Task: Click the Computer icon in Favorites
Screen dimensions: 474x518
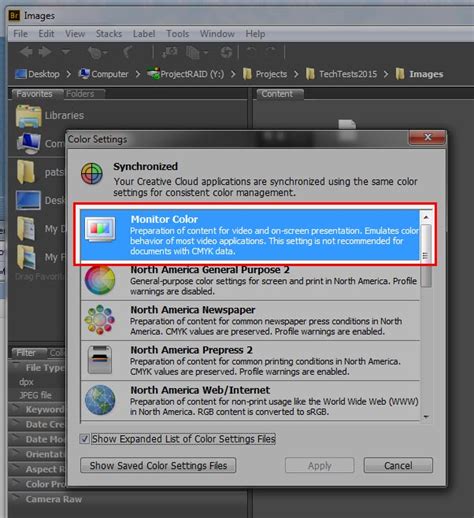Action: click(29, 144)
